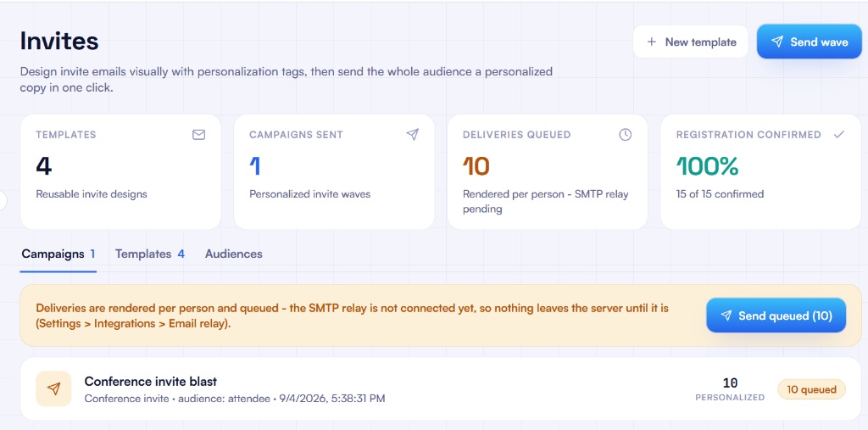Image resolution: width=868 pixels, height=430 pixels.
Task: Click the orange paper plane icon beside Conference invite blast
Action: [x=53, y=389]
